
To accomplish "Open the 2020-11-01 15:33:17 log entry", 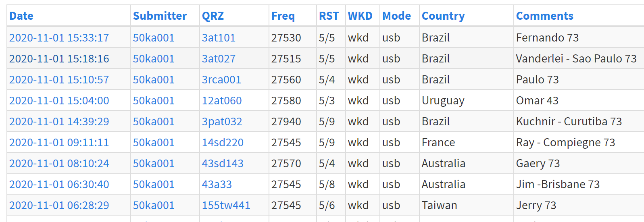I will click(59, 38).
